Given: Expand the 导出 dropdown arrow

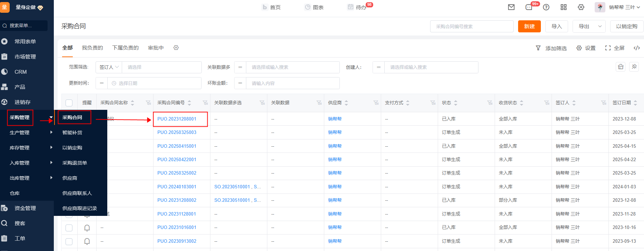Looking at the screenshot, I should click(600, 27).
